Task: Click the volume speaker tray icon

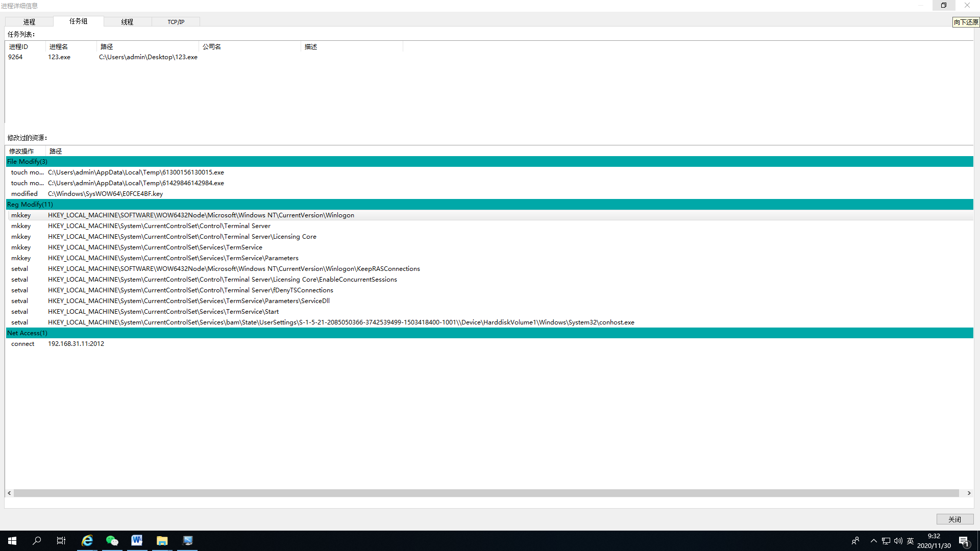Action: click(898, 541)
